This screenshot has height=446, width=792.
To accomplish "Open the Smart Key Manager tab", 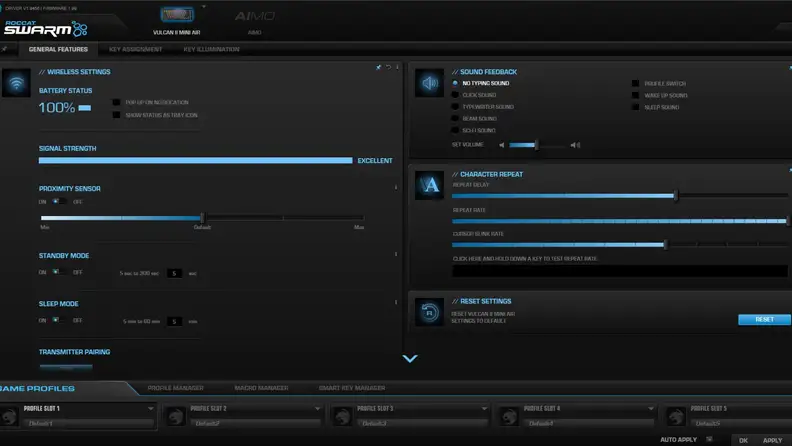I will pos(352,388).
